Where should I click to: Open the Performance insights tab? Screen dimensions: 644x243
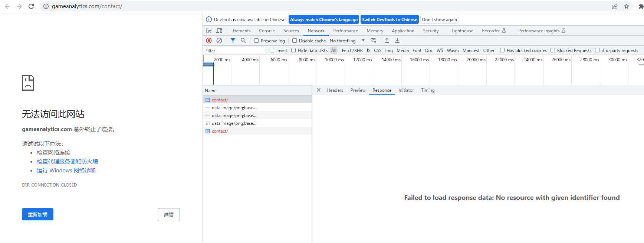click(x=542, y=31)
